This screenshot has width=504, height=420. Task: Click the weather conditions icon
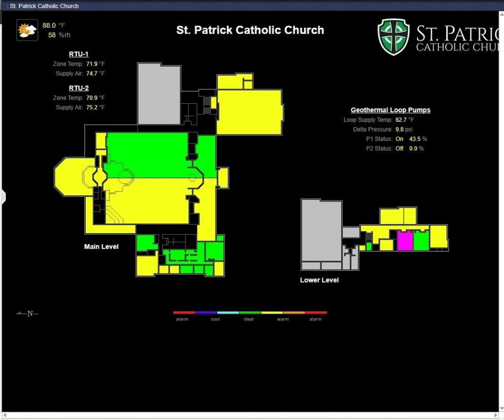tap(27, 30)
